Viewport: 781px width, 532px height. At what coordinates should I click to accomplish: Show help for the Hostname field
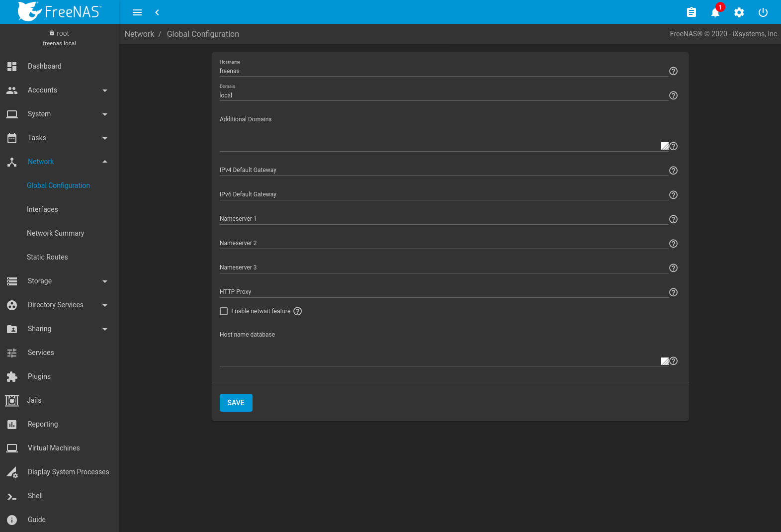673,71
